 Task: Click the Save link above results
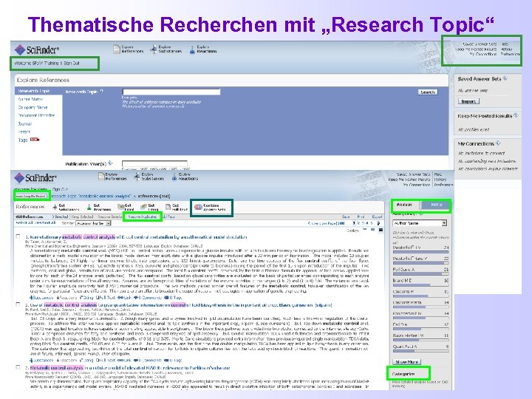(x=346, y=216)
